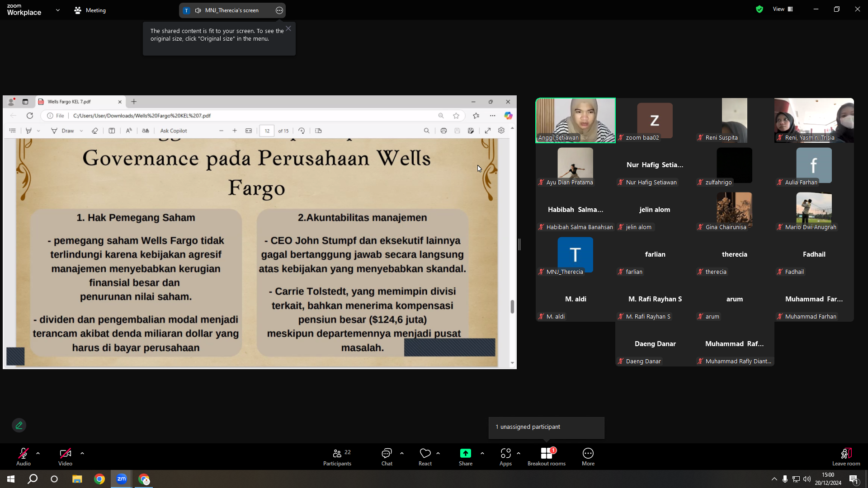Click the Edge favorite star icon
The width and height of the screenshot is (868, 488).
(x=456, y=116)
